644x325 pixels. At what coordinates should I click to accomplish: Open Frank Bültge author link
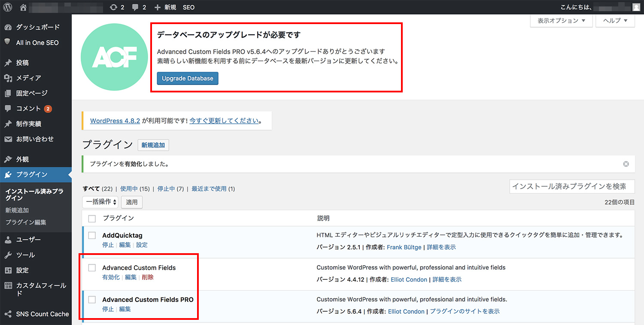pyautogui.click(x=404, y=247)
